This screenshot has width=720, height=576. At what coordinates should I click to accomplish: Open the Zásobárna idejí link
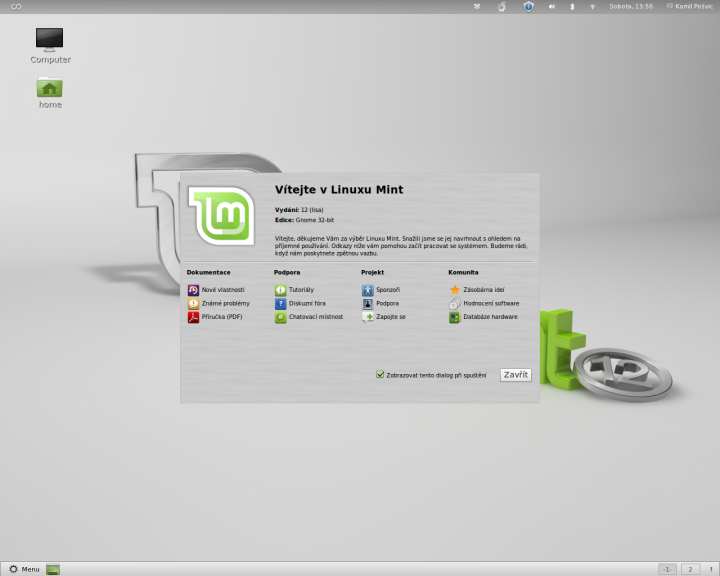tap(484, 290)
